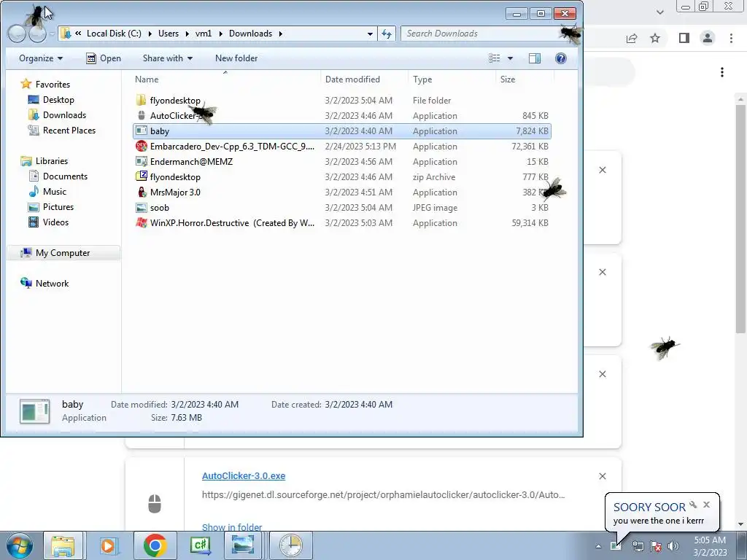Click the Open toolbar button
The width and height of the screenshot is (747, 560).
click(104, 58)
